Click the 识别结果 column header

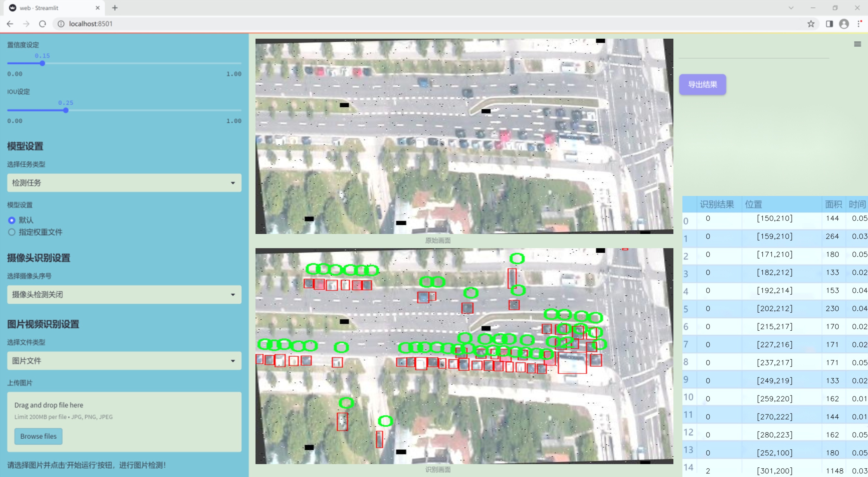coord(717,204)
